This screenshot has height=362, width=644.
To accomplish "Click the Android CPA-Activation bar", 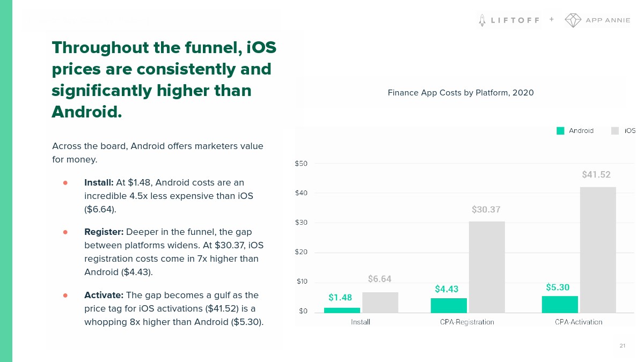I will (x=560, y=304).
